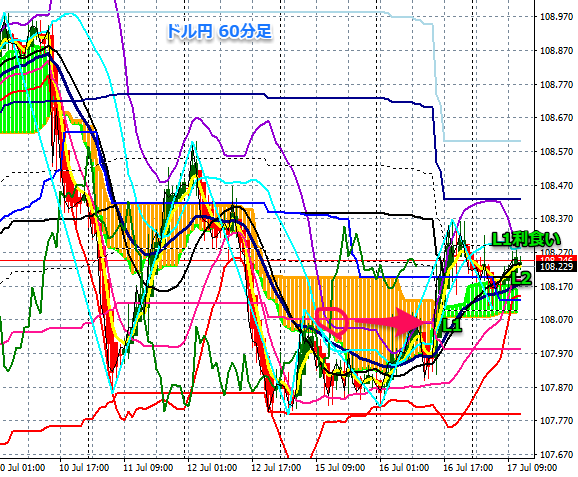
Task: Select the 10 Jul 17:00 time label
Action: pos(84,468)
